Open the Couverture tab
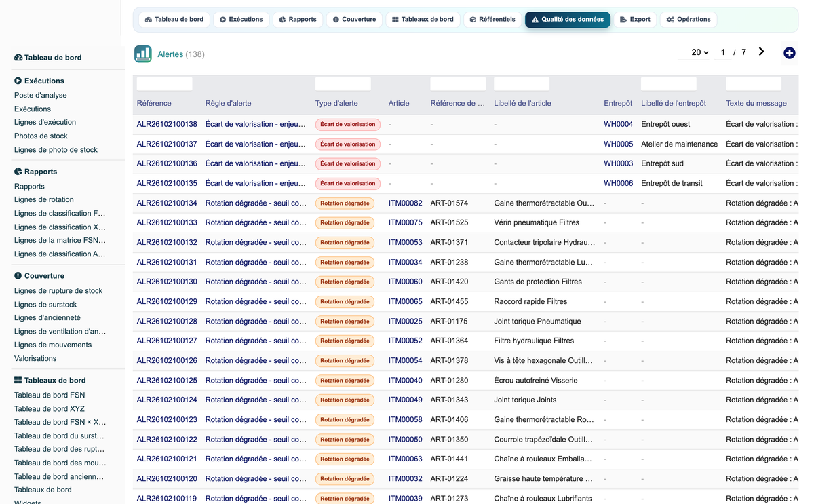Image resolution: width=814 pixels, height=504 pixels. (354, 20)
